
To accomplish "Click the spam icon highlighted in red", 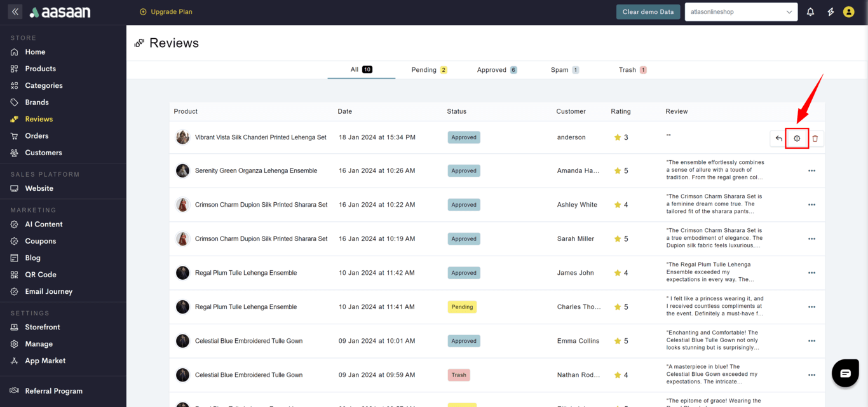I will (797, 139).
